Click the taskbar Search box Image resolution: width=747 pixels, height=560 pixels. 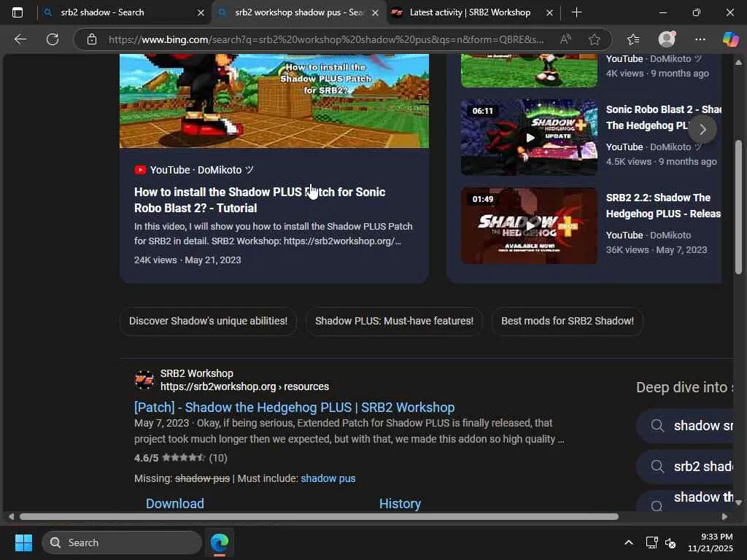coord(122,542)
